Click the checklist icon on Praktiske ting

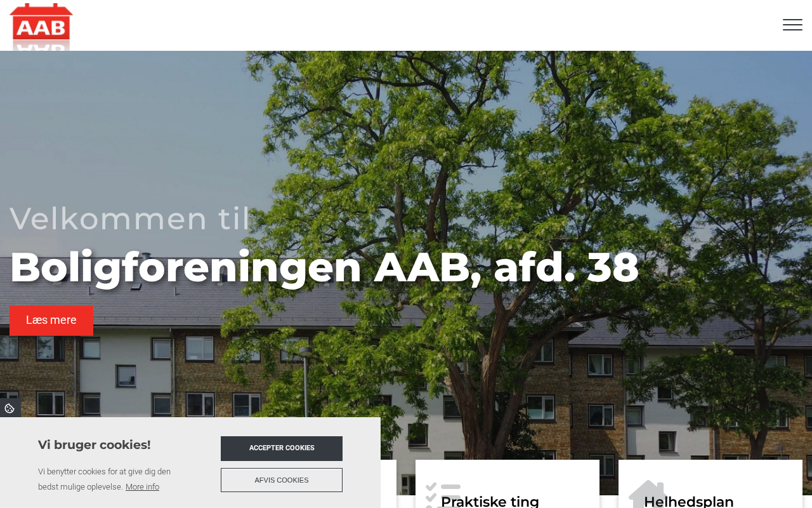443,495
